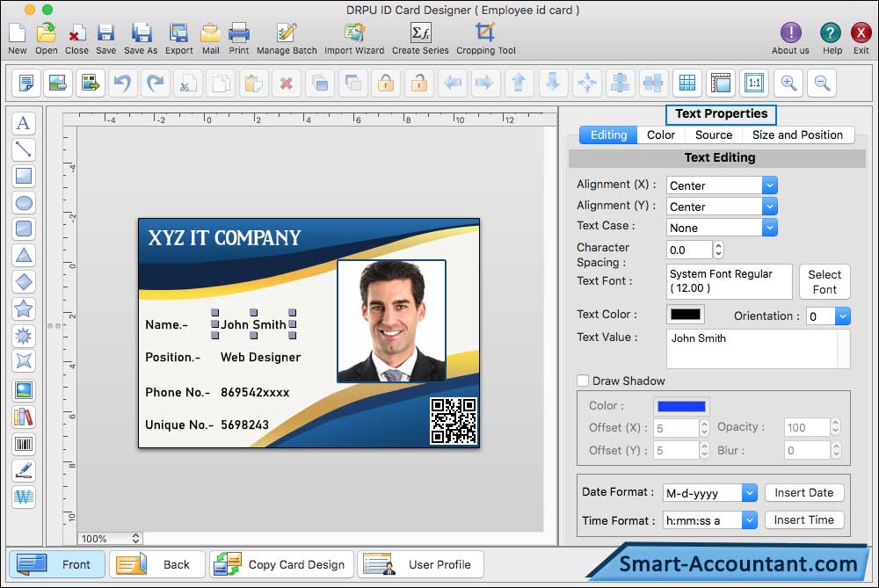
Task: Select the Text tool
Action: [24, 123]
